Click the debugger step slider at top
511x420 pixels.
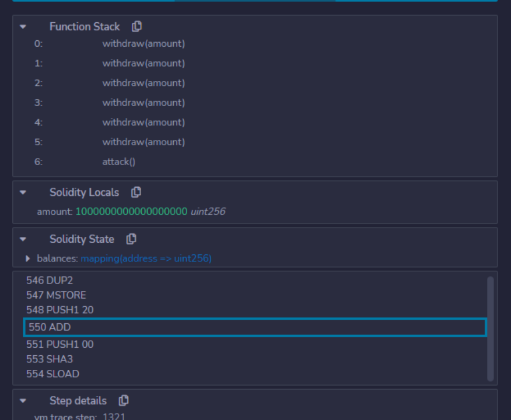pos(255,1)
